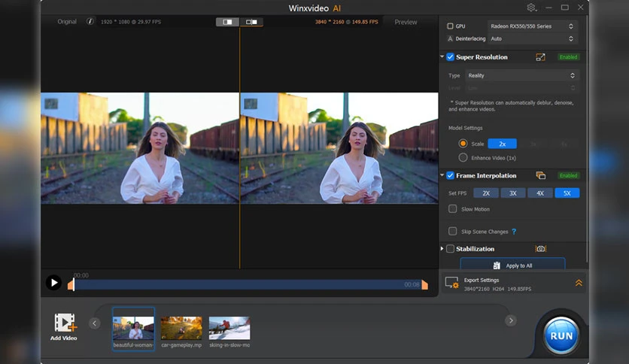
Task: Click the timeline start trim marker
Action: (x=71, y=284)
